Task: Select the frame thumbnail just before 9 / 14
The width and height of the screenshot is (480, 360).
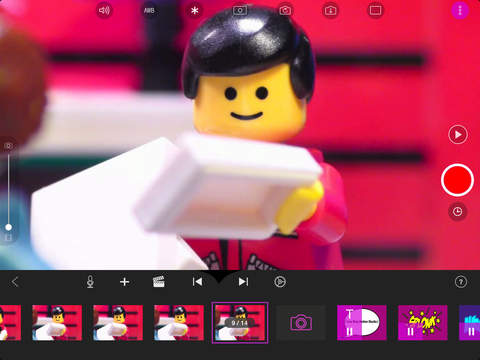Action: click(179, 323)
